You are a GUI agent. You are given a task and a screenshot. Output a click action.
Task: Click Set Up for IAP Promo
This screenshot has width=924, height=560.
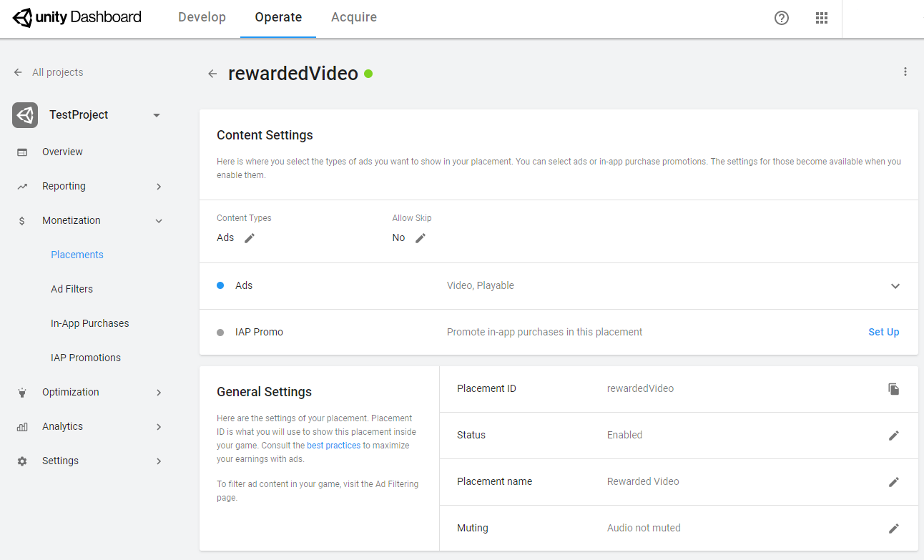coord(884,332)
